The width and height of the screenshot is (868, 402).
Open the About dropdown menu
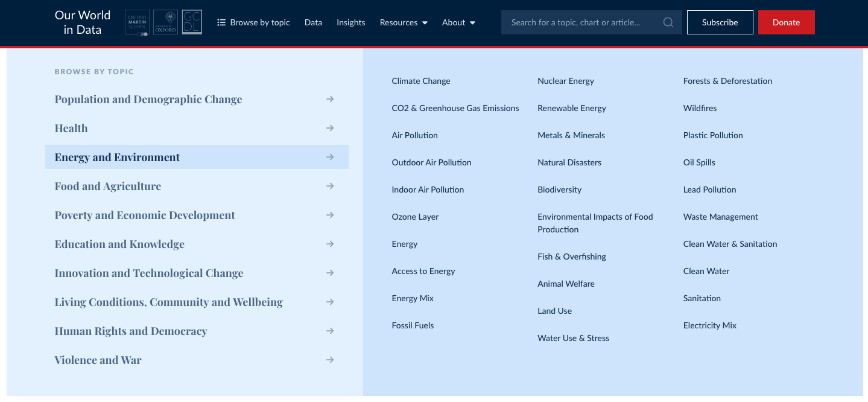click(458, 22)
